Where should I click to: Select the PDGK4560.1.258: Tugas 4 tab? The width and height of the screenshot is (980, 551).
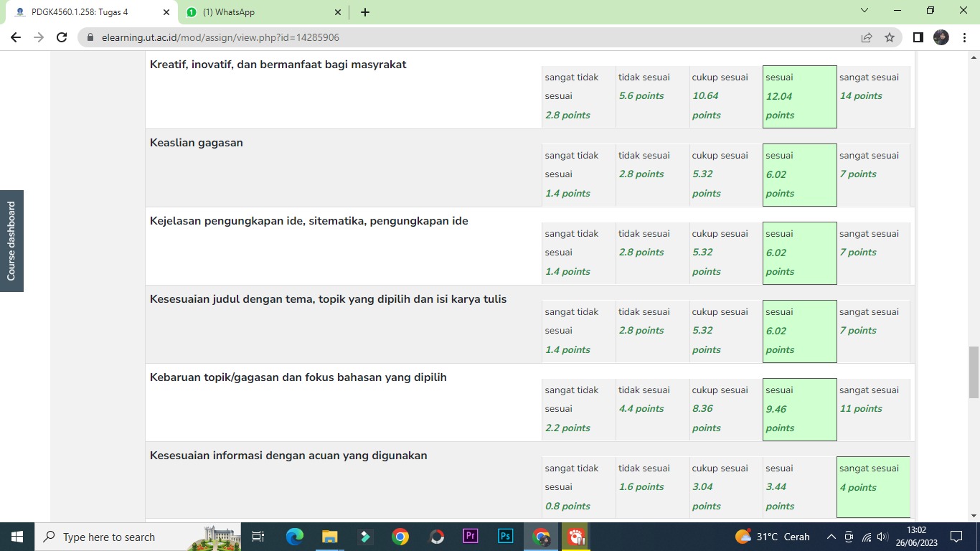[90, 12]
